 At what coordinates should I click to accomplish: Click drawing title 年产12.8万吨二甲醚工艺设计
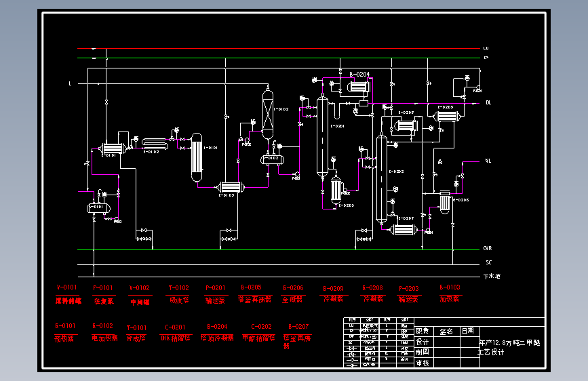509,347
